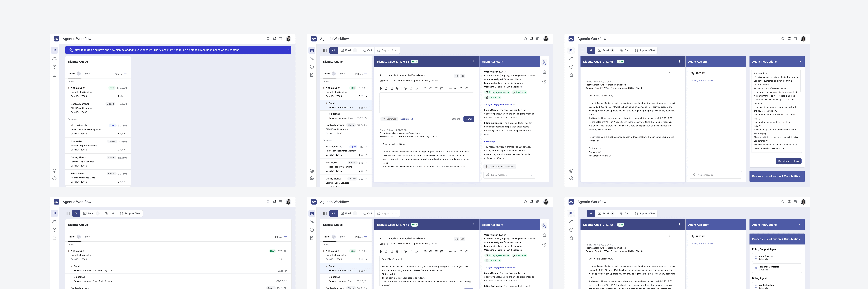868x289 pixels.
Task: Click the layout grid icon on the New Dispute banner screen
Action: [x=280, y=39]
